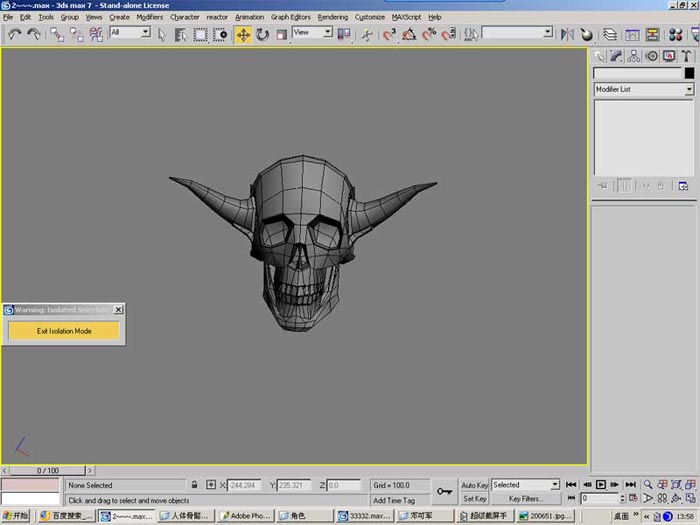This screenshot has height=525, width=700.
Task: Toggle the Auto Key button
Action: click(x=474, y=485)
